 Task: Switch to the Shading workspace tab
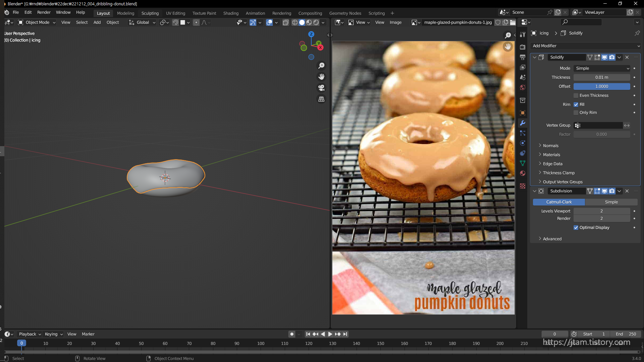click(x=231, y=13)
